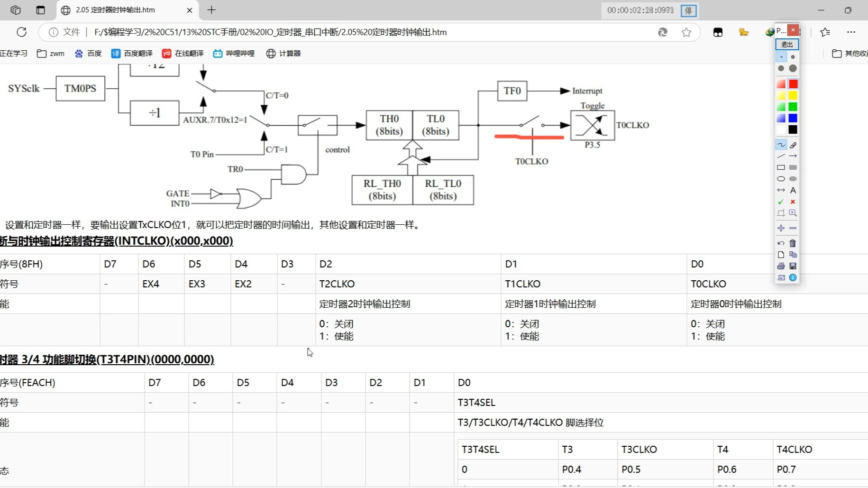Save annotation with floppy disk icon

793,266
